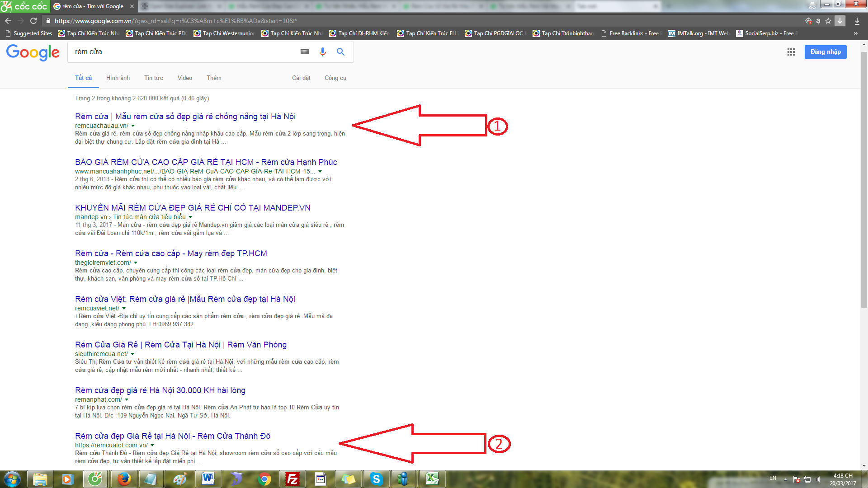Expand dropdown next to remcuatot.com.vn URL
Viewport: 868px width, 488px height.
[152, 446]
